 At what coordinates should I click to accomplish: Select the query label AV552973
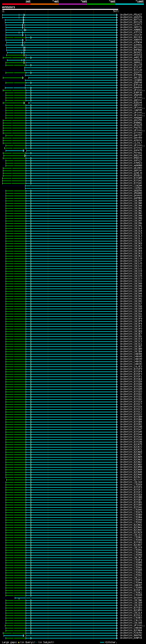click(8, 7)
